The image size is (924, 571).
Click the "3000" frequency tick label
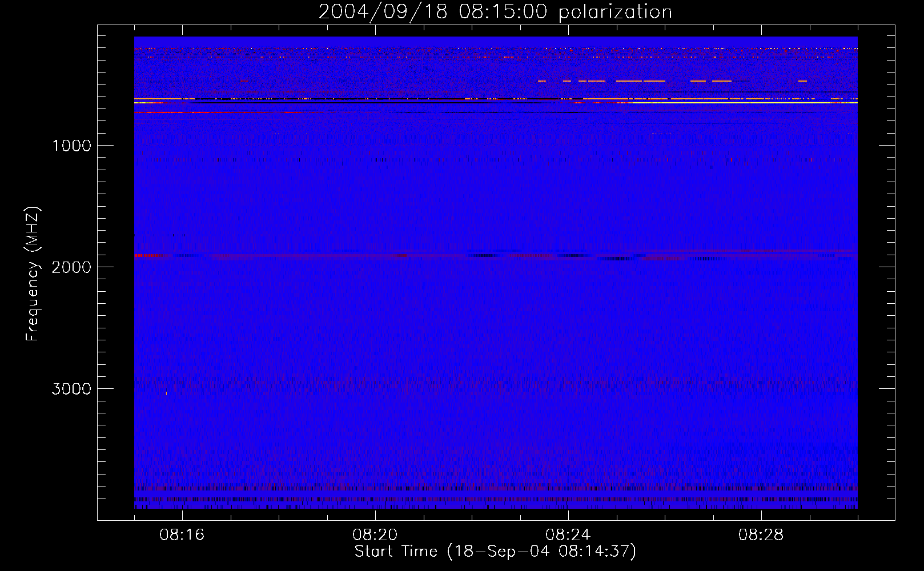pyautogui.click(x=71, y=389)
